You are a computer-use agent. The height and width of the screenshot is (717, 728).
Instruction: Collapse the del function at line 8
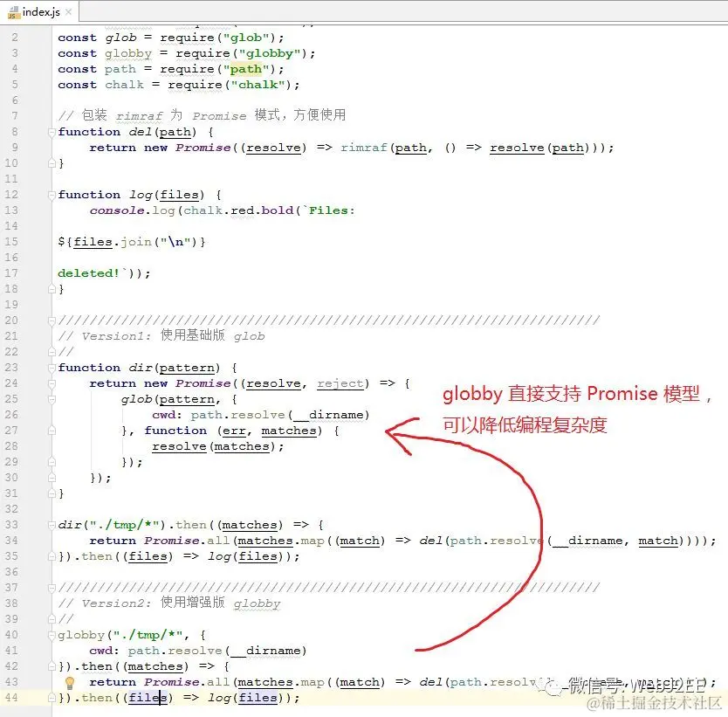tap(52, 133)
